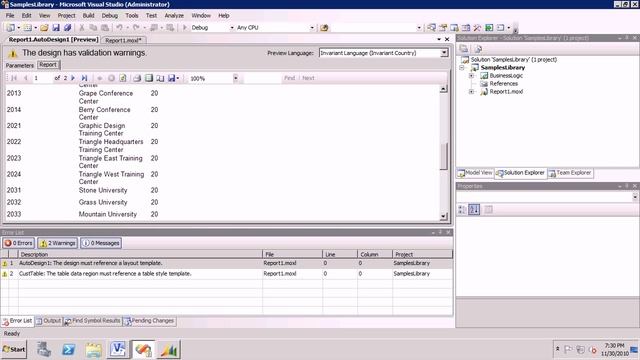Image resolution: width=640 pixels, height=360 pixels.
Task: Go to next report page
Action: (73, 78)
